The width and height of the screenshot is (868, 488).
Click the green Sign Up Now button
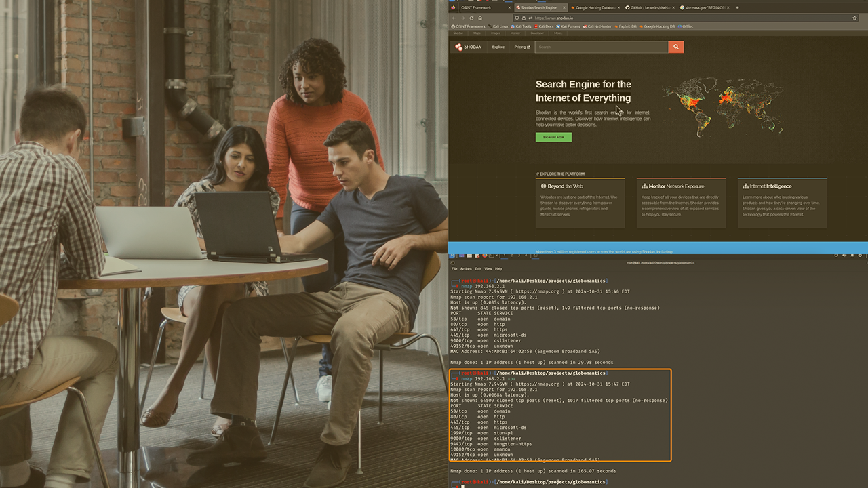point(553,137)
